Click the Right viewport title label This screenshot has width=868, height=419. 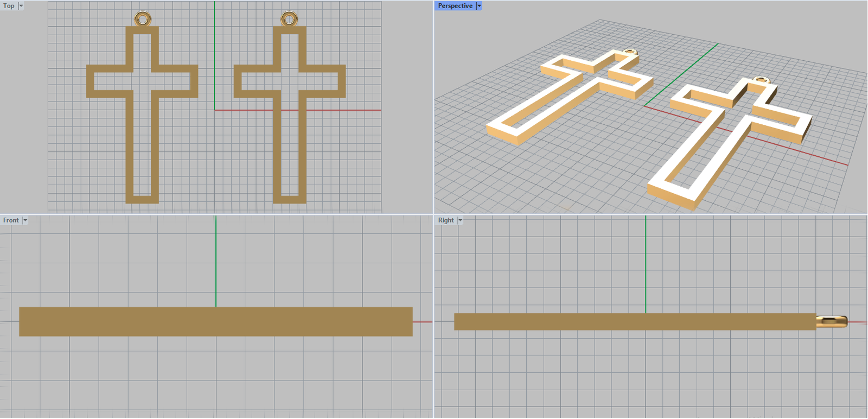(x=445, y=220)
